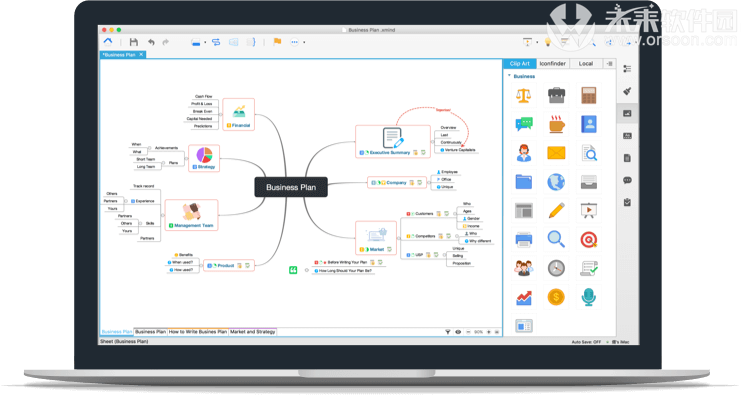Pick the coffee cup clip art
741x396 pixels.
point(556,124)
